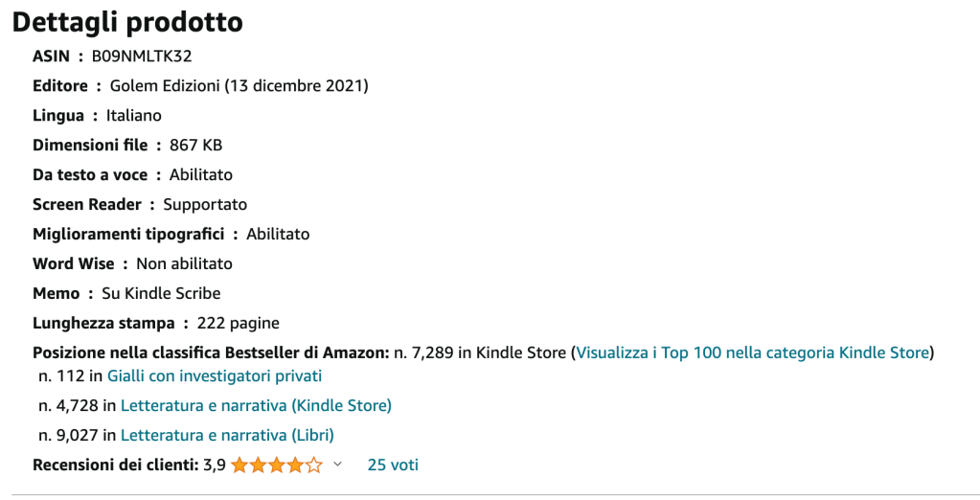This screenshot has height=500, width=980.
Task: Click the Golem Edizioni publisher text
Action: pos(165,85)
